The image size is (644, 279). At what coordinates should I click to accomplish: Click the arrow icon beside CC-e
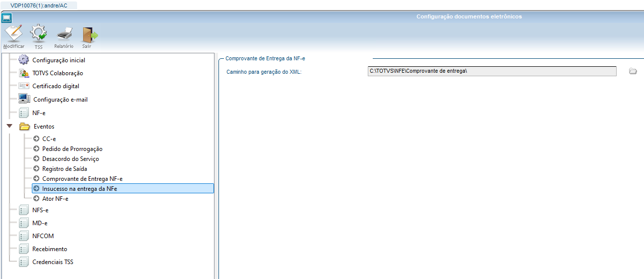(x=36, y=139)
